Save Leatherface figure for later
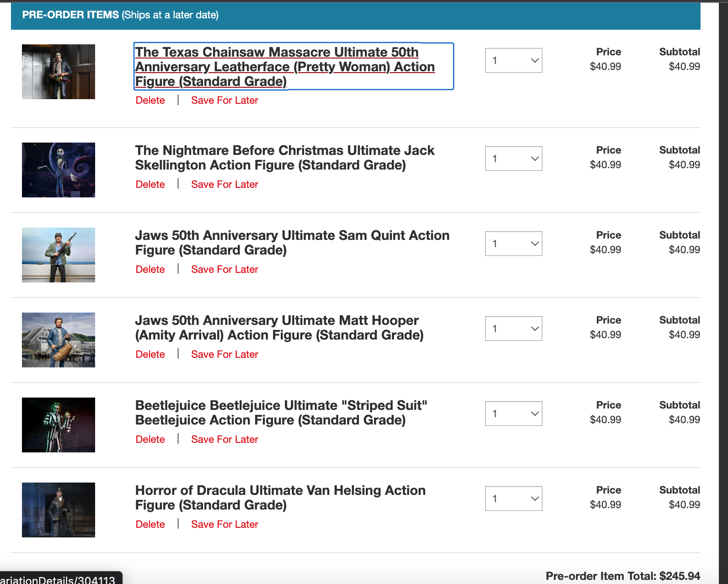The height and width of the screenshot is (584, 728). click(225, 101)
